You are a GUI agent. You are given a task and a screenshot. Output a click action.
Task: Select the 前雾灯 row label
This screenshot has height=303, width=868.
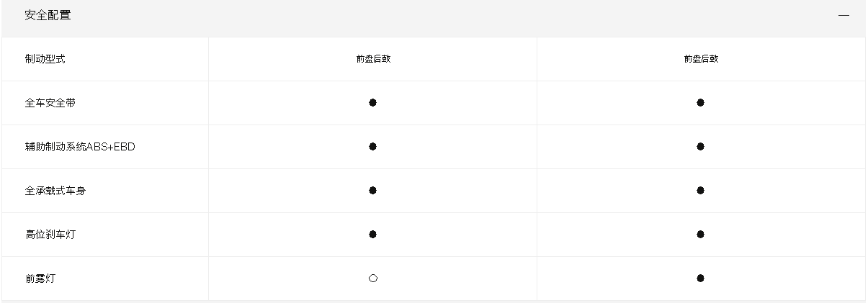40,279
